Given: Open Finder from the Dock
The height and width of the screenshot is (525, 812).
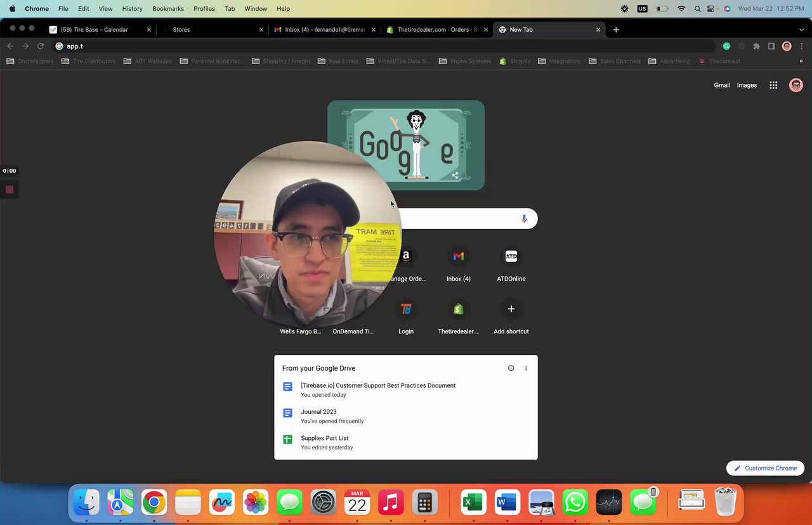Looking at the screenshot, I should point(87,503).
